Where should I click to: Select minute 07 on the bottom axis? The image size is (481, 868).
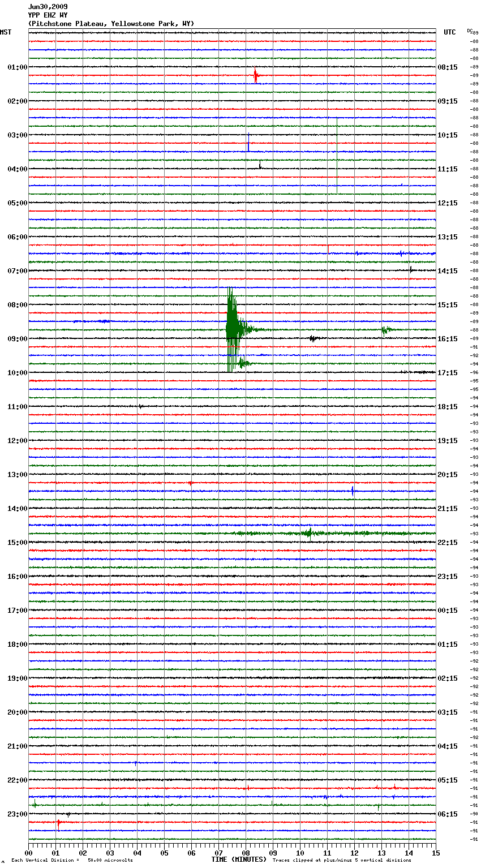[x=218, y=853]
